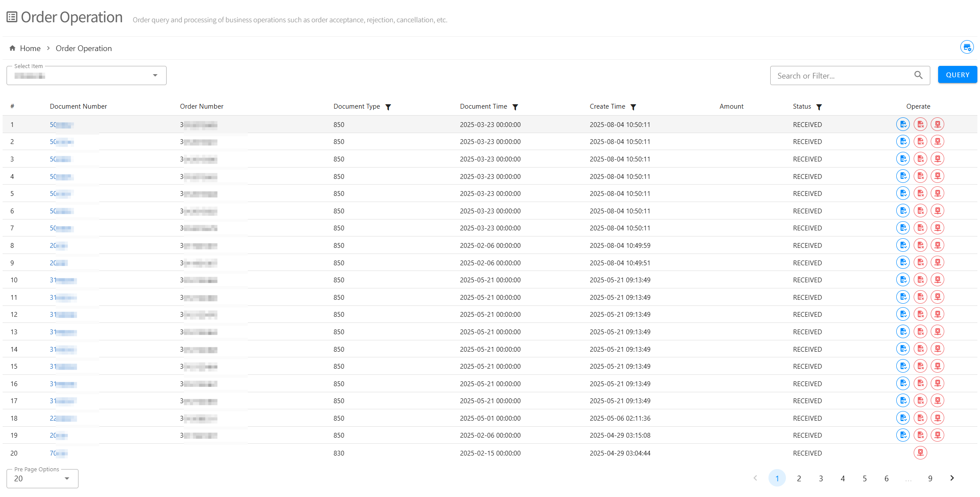Go to next page with arrow
The height and width of the screenshot is (497, 980).
(x=952, y=478)
